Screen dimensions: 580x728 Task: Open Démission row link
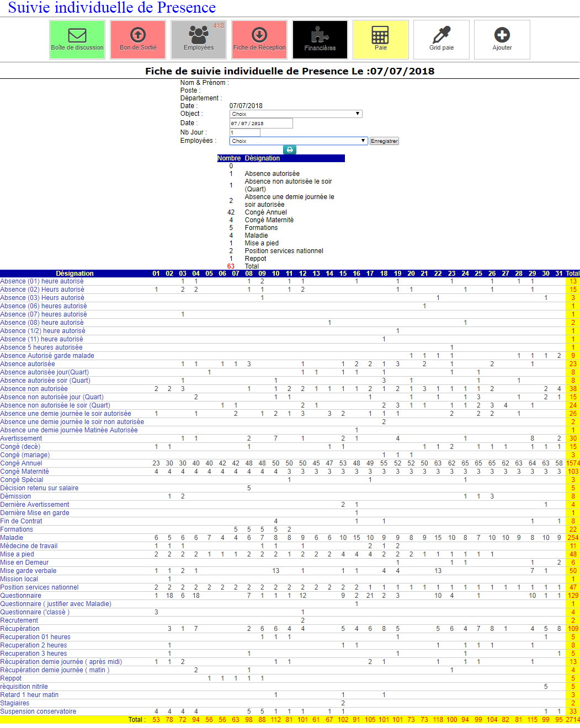pos(15,496)
